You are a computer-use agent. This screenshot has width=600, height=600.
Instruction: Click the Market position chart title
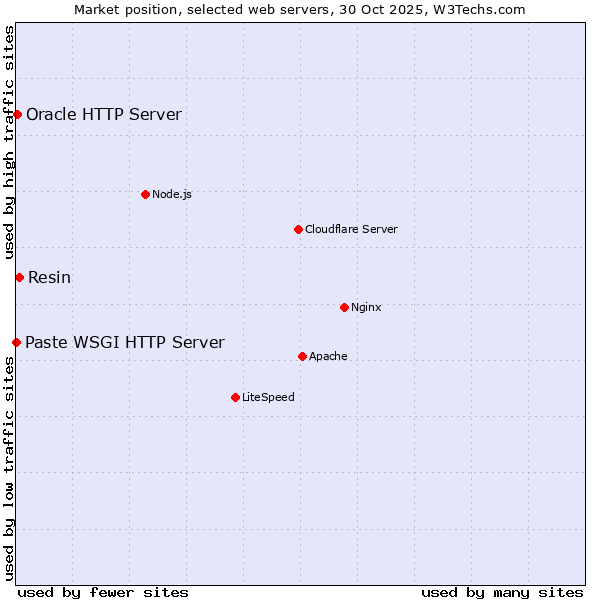300,9
